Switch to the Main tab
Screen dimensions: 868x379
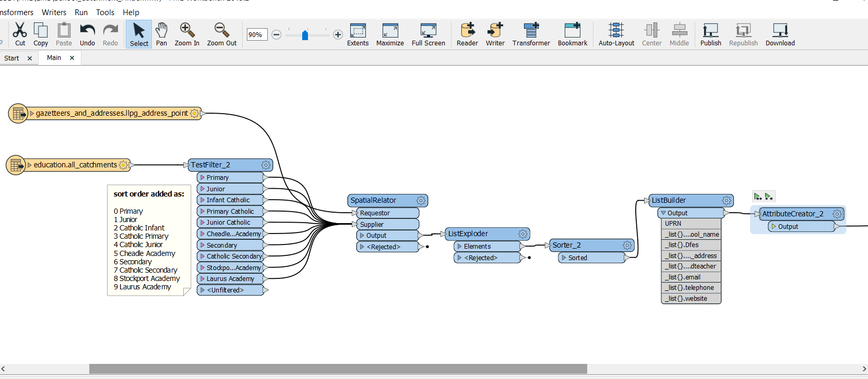point(54,58)
